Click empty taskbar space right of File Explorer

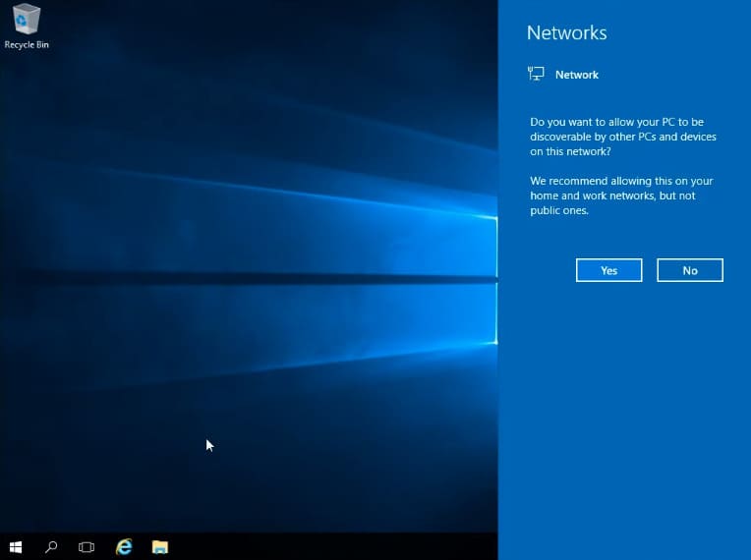click(324, 546)
